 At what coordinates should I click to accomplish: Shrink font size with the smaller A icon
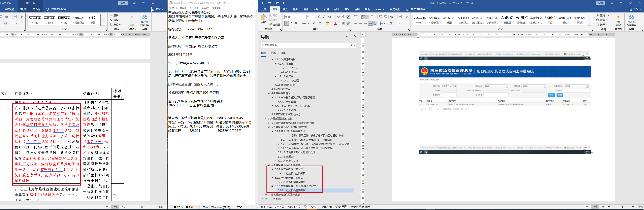(323, 17)
